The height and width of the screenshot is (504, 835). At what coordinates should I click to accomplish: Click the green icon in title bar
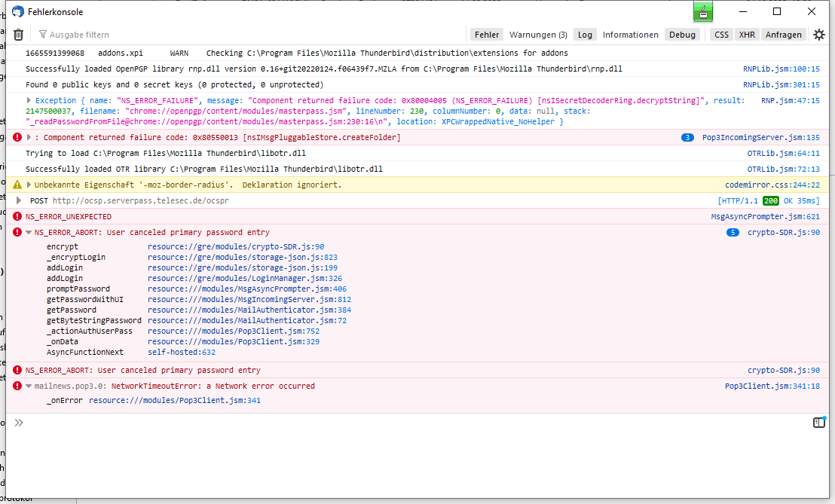pyautogui.click(x=702, y=12)
